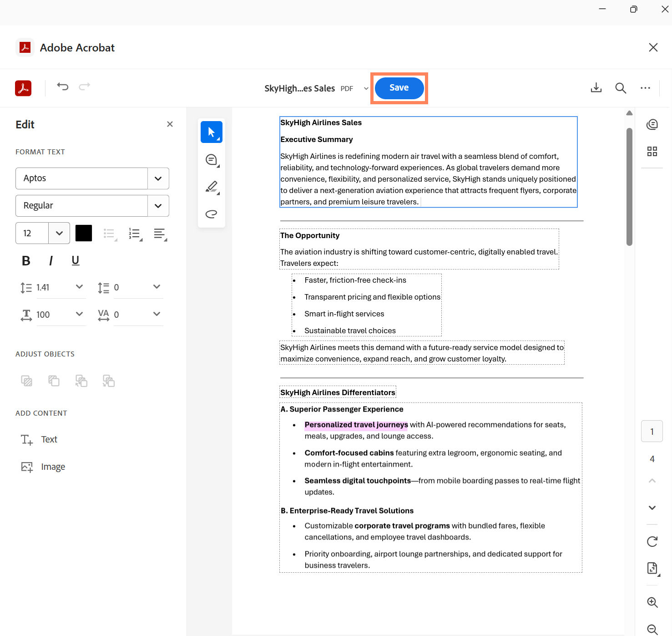Download the PDF file

click(x=596, y=88)
